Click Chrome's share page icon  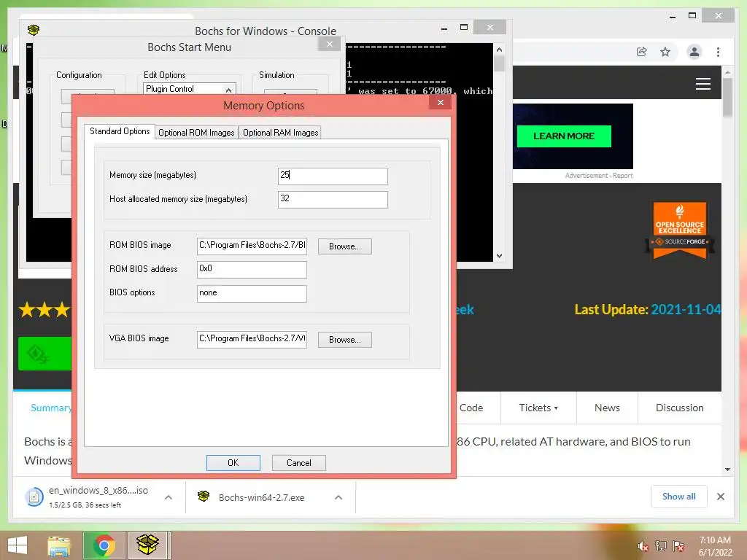pyautogui.click(x=642, y=52)
